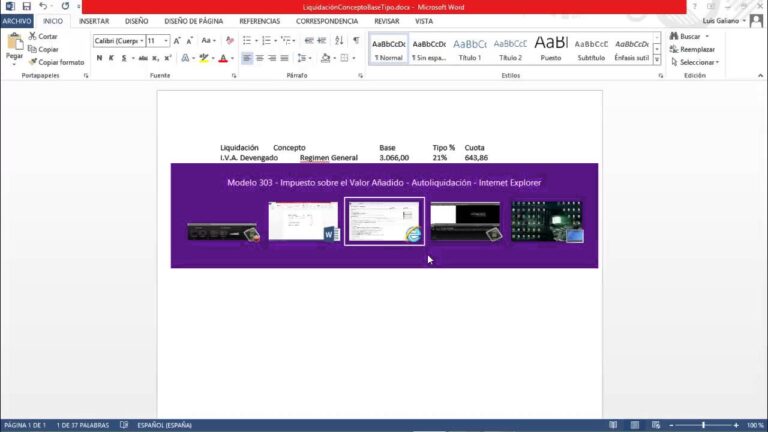Apply the Título 1 style
This screenshot has height=432, width=768.
click(x=470, y=49)
